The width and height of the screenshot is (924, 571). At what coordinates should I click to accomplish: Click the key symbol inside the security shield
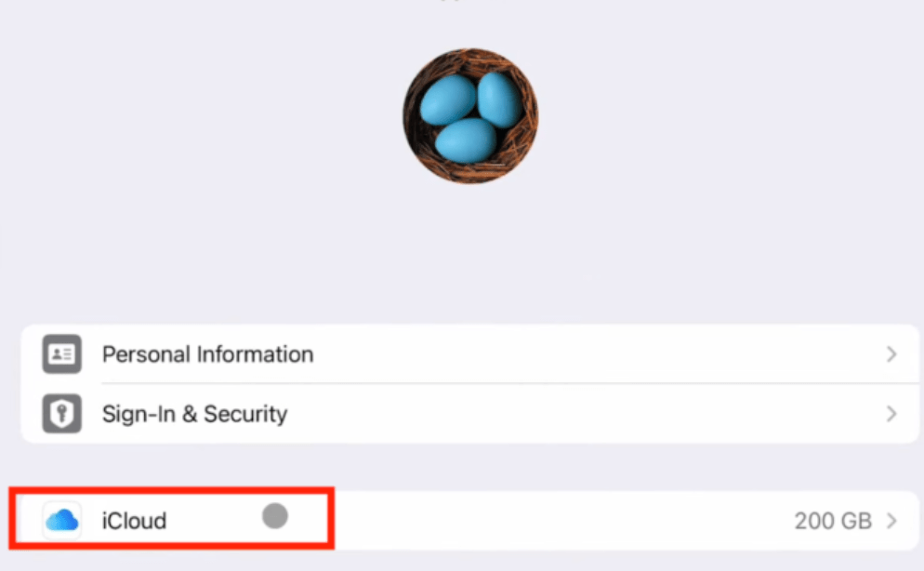(62, 413)
